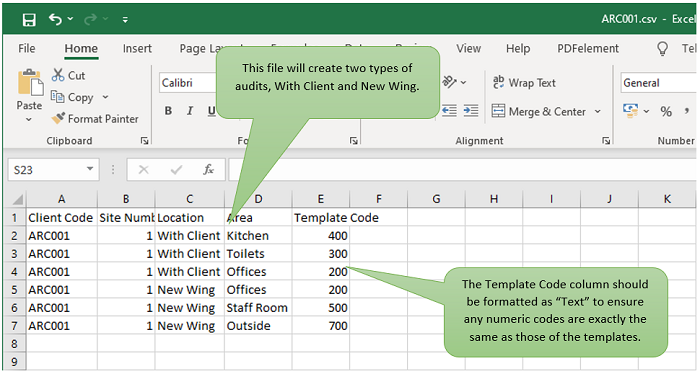Click the Tell me lightbulb icon
This screenshot has height=374, width=700.
point(662,48)
